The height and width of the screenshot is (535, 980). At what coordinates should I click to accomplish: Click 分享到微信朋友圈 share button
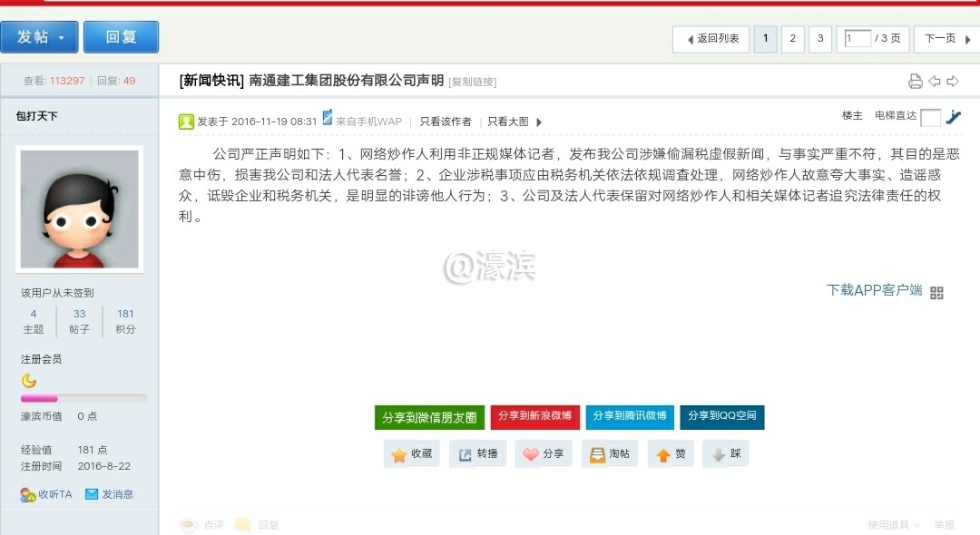point(429,418)
